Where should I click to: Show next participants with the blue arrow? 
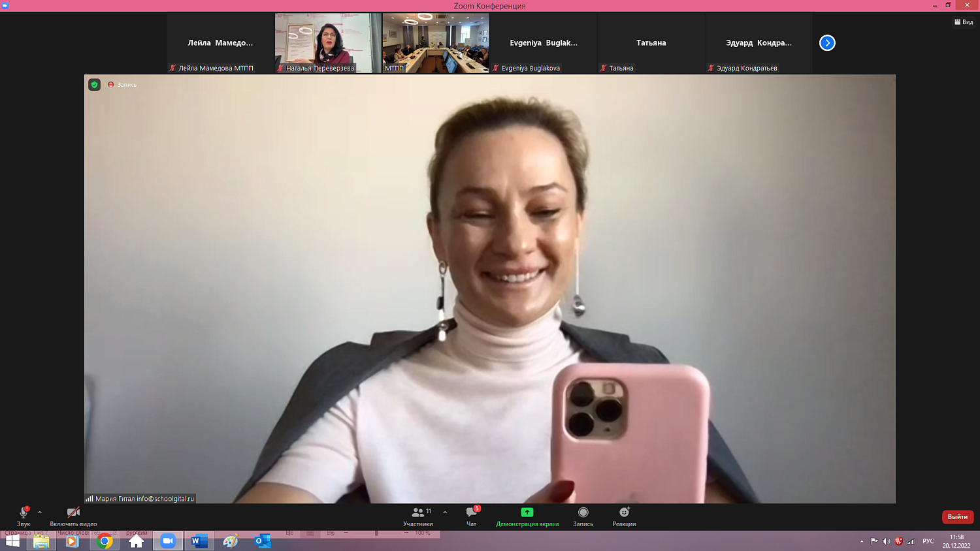827,43
